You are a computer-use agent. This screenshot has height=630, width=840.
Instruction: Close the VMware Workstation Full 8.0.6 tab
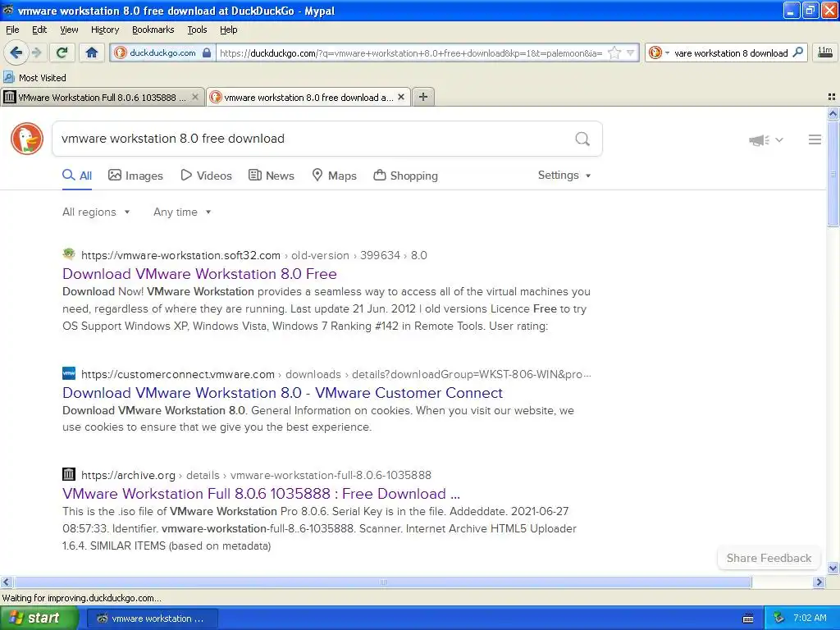pyautogui.click(x=195, y=97)
